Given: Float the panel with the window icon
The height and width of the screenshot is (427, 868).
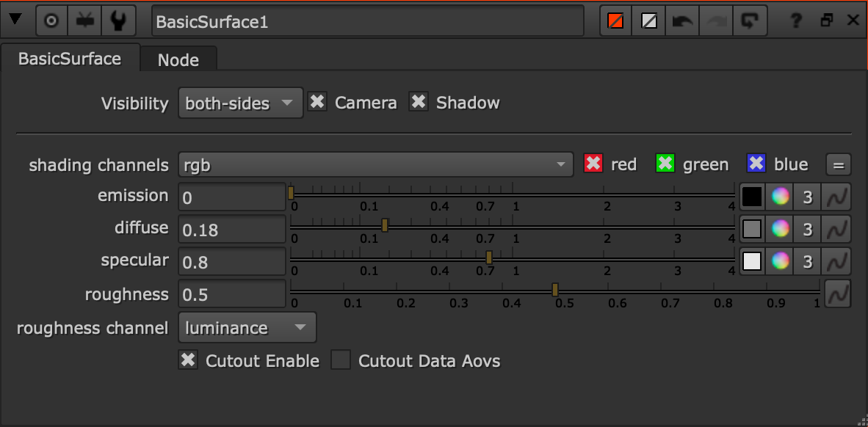Looking at the screenshot, I should coord(827,21).
